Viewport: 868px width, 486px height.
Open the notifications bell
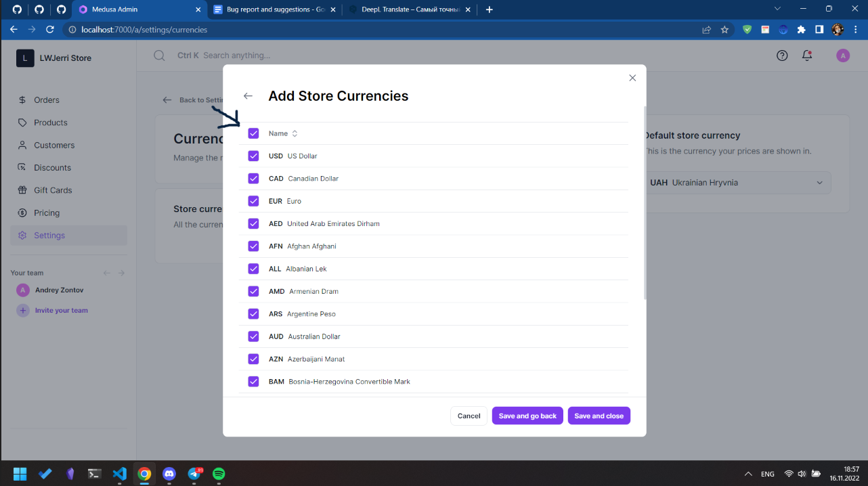pyautogui.click(x=806, y=56)
